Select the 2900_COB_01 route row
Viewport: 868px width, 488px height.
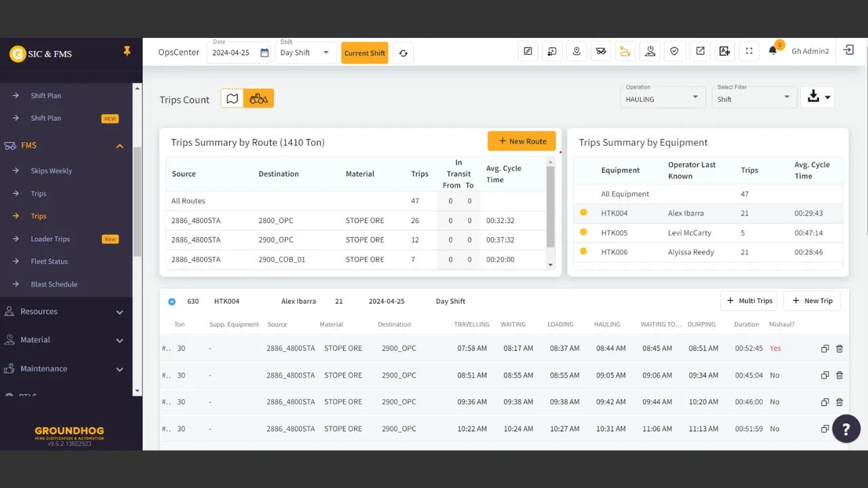(355, 260)
